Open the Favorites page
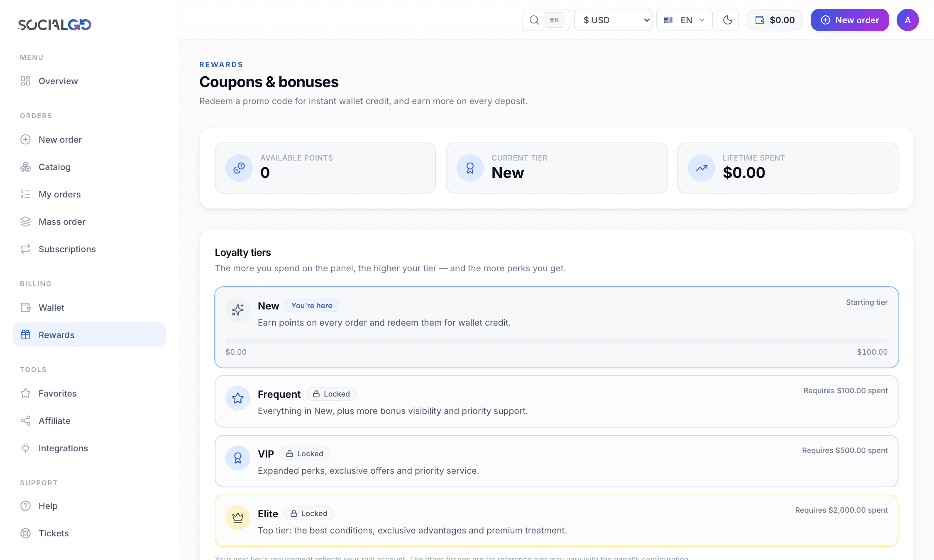This screenshot has height=560, width=934. click(89, 393)
